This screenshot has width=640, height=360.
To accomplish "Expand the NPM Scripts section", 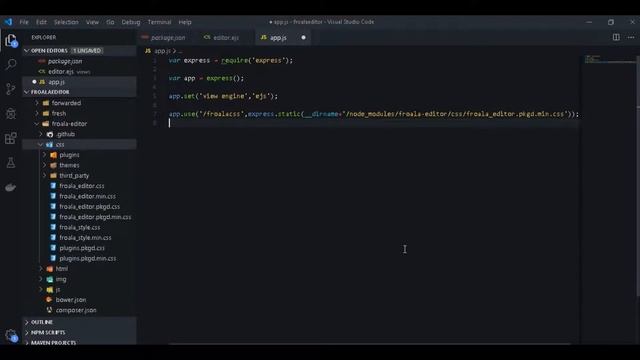I will point(79,332).
